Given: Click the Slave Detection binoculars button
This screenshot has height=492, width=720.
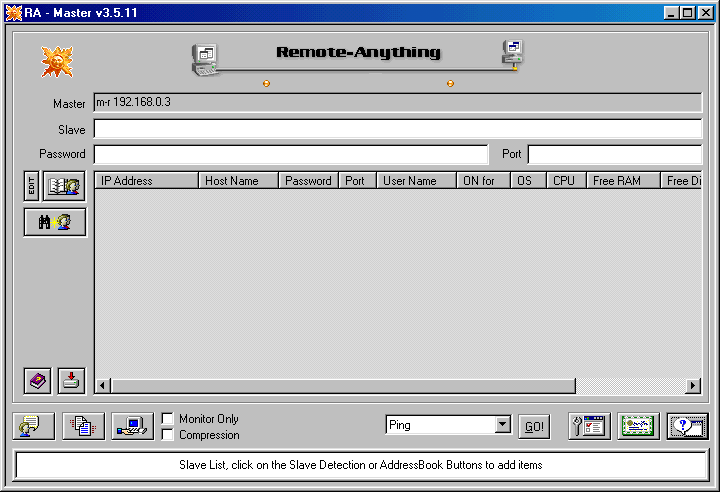Looking at the screenshot, I should coord(55,222).
